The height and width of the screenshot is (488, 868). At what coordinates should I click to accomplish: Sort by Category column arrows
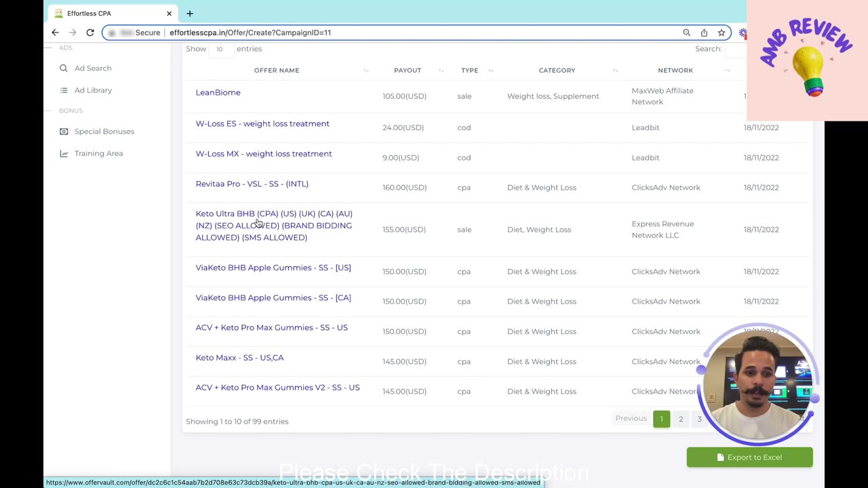point(616,70)
